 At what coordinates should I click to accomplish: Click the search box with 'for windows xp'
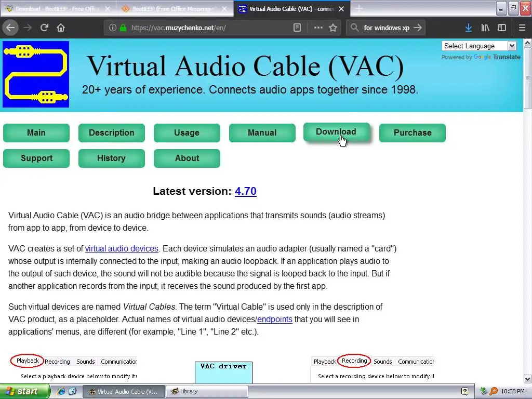coord(387,28)
